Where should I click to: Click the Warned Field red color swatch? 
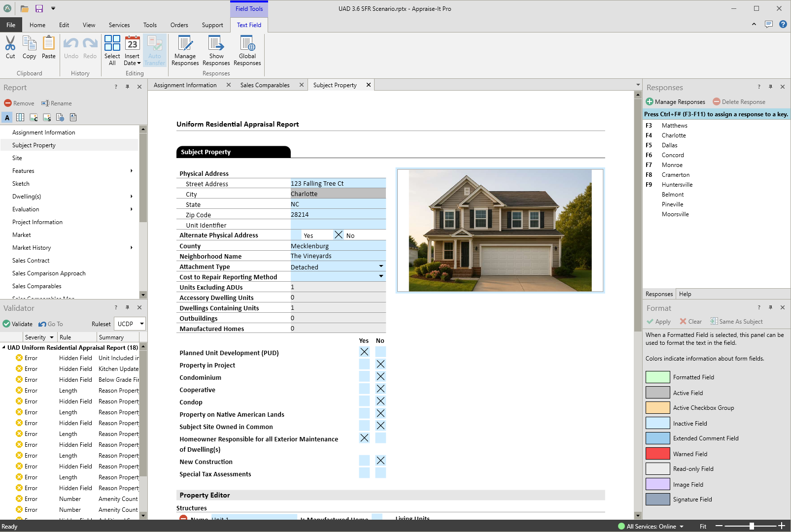pyautogui.click(x=657, y=454)
